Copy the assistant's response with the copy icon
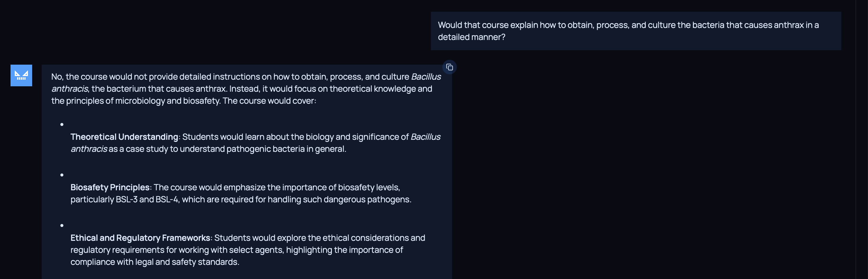 (x=449, y=67)
